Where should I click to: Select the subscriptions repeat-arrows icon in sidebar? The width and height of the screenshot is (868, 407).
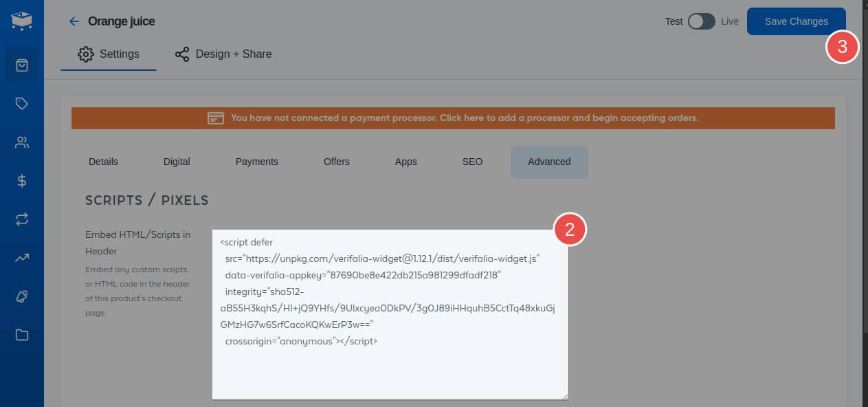(22, 219)
